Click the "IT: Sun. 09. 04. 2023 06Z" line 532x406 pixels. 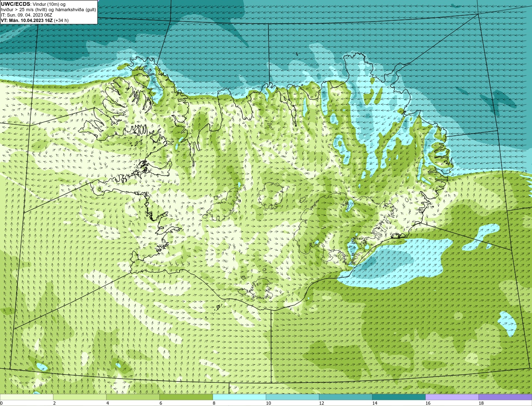27,15
